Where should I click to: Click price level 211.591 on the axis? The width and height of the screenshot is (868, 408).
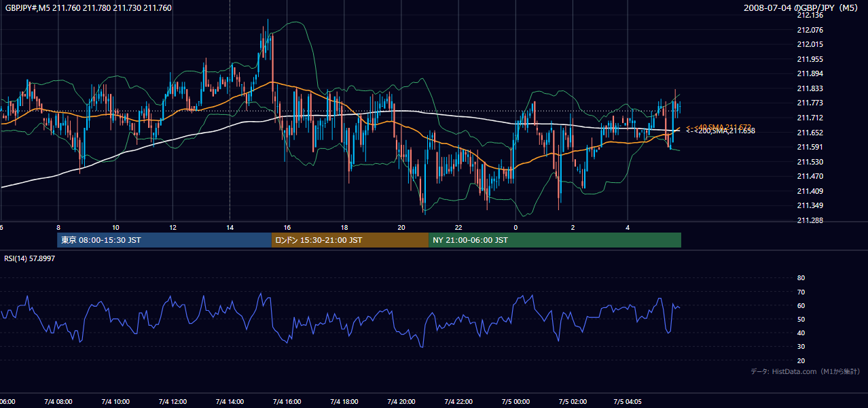[x=810, y=147]
